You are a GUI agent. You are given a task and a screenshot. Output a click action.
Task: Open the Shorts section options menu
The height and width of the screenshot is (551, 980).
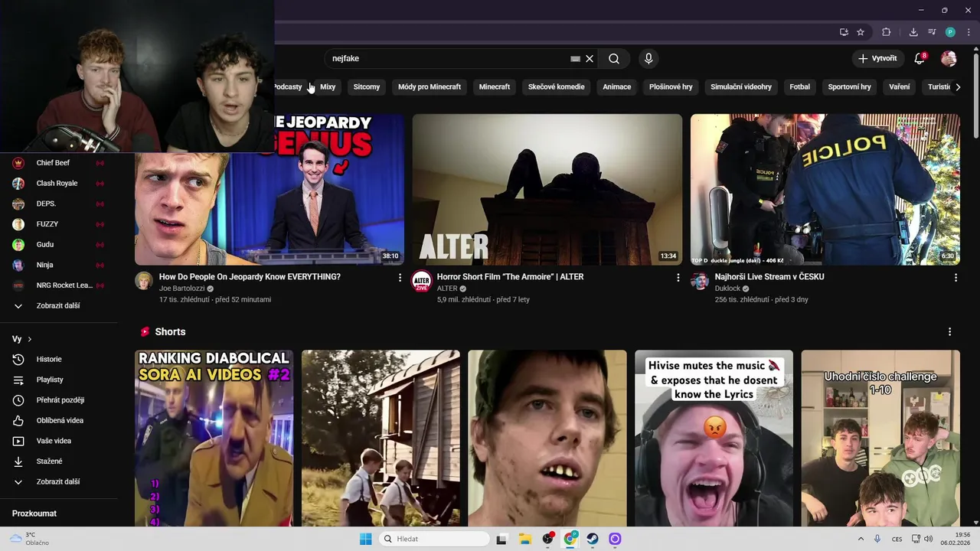(949, 332)
